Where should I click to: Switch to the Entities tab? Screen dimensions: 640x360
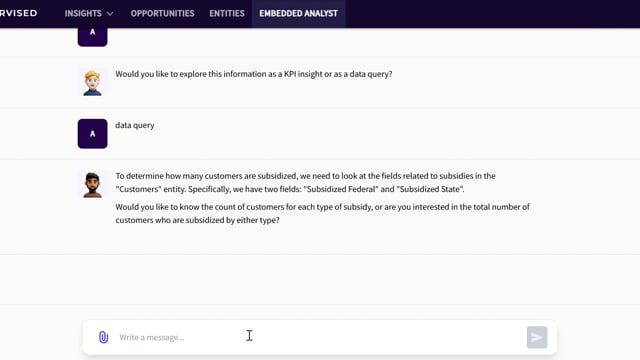tap(227, 13)
